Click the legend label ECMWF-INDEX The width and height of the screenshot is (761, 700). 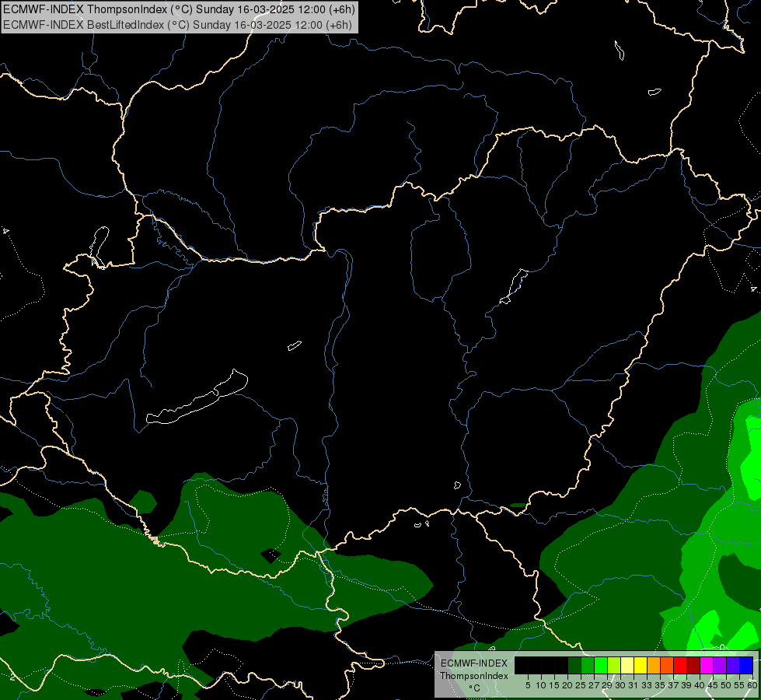(x=473, y=663)
